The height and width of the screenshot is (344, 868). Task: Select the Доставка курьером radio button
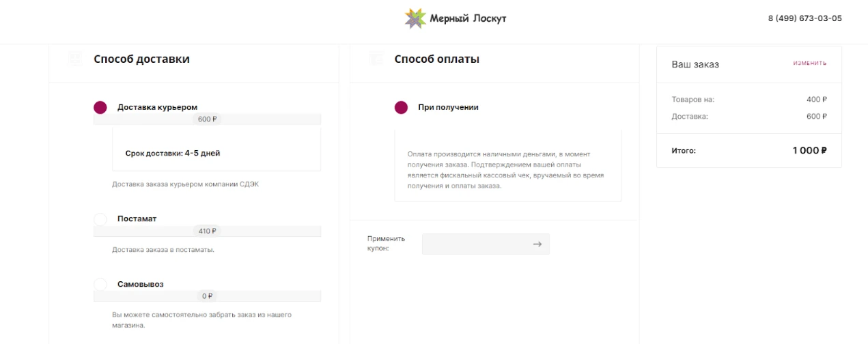pyautogui.click(x=100, y=107)
